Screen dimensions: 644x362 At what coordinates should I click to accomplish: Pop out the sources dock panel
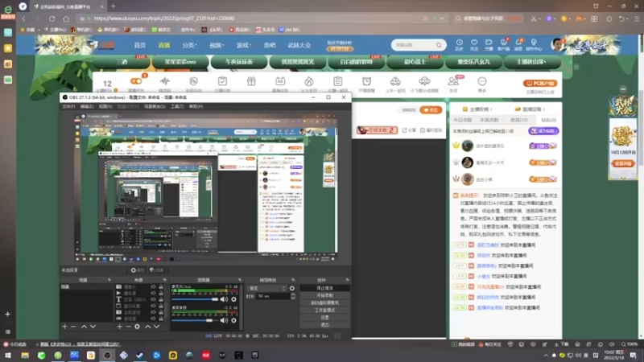(x=165, y=280)
